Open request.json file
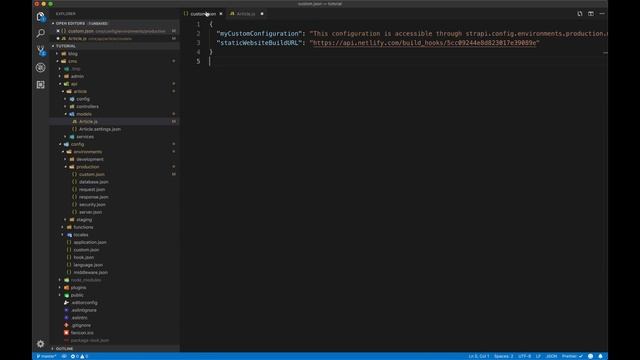 pyautogui.click(x=92, y=189)
